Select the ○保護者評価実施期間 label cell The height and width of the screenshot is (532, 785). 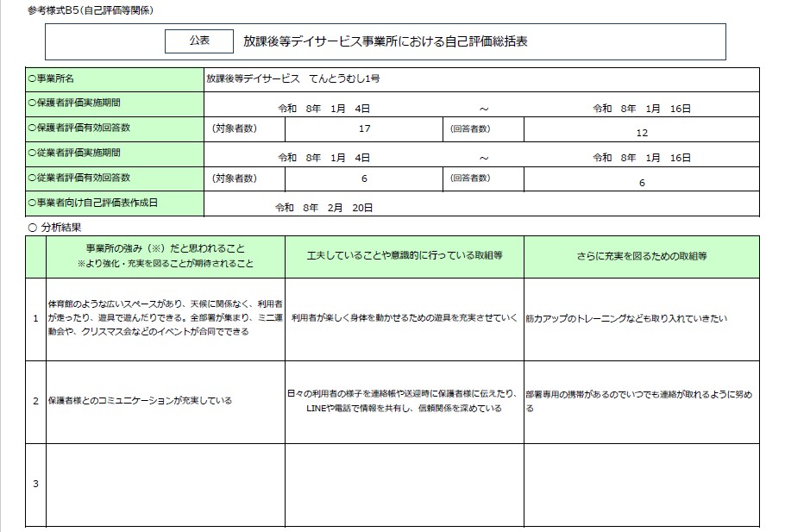click(114, 103)
